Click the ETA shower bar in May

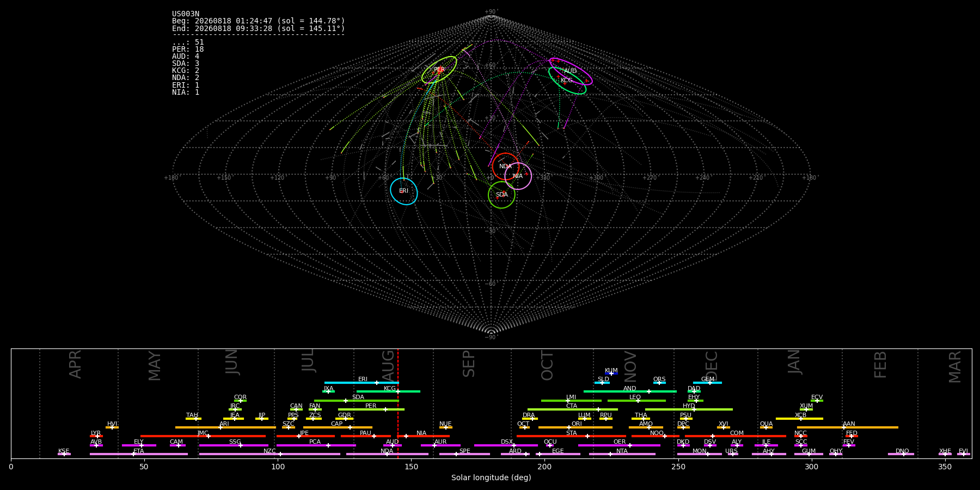click(x=139, y=454)
